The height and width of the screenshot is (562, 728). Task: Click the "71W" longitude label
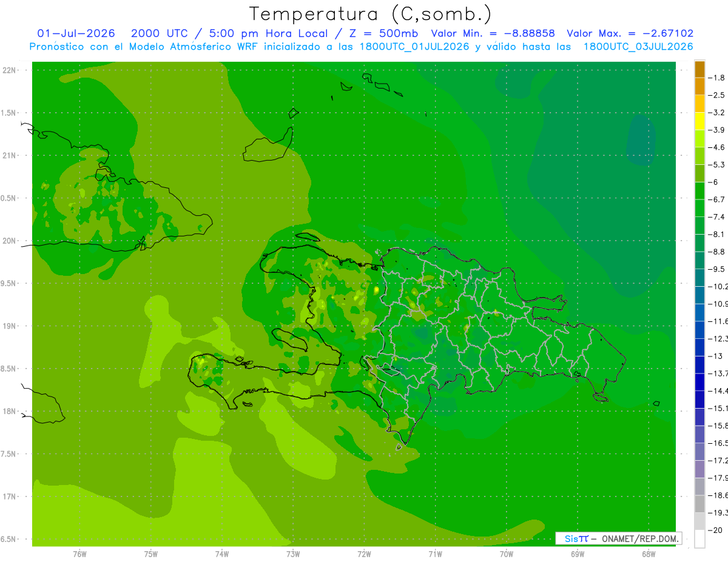point(435,554)
